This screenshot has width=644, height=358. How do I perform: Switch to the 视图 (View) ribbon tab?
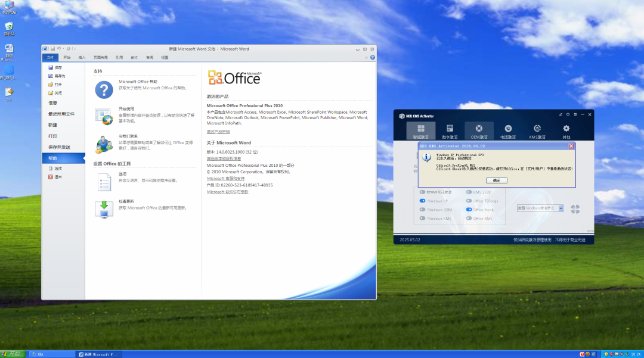click(x=165, y=57)
